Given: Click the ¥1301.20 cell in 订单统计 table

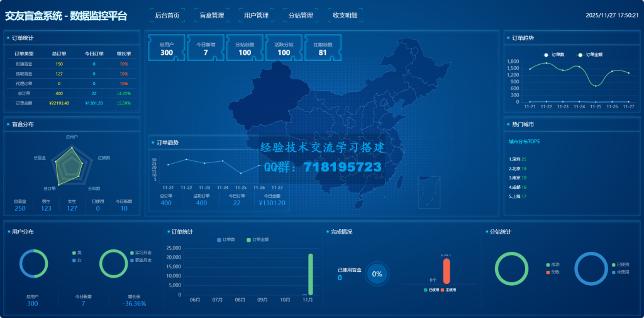Looking at the screenshot, I should 94,103.
